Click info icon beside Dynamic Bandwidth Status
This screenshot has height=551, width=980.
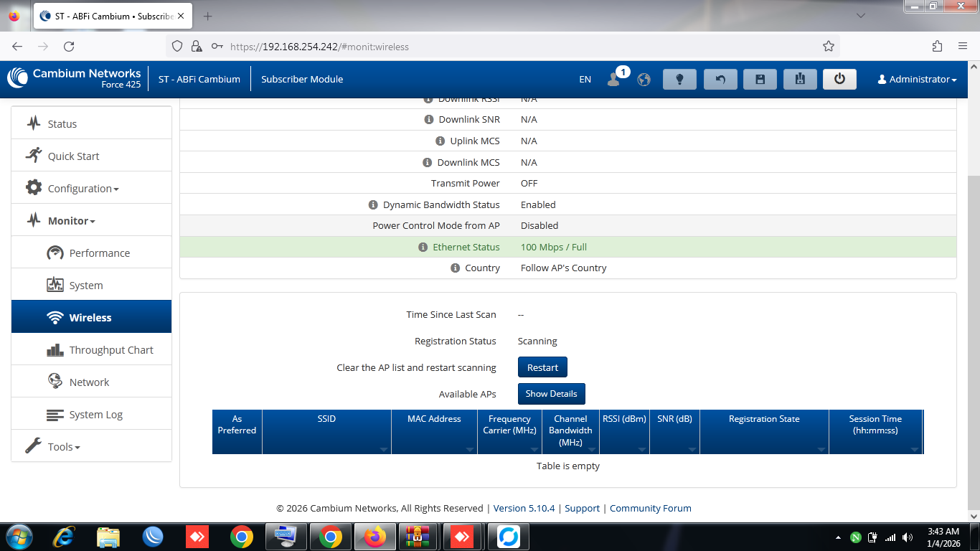pyautogui.click(x=373, y=204)
